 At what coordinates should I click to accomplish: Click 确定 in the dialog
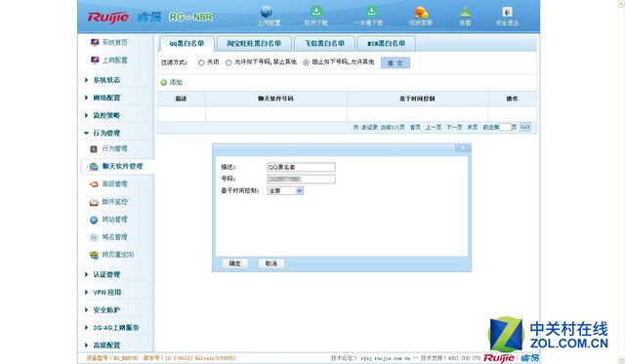pyautogui.click(x=234, y=263)
